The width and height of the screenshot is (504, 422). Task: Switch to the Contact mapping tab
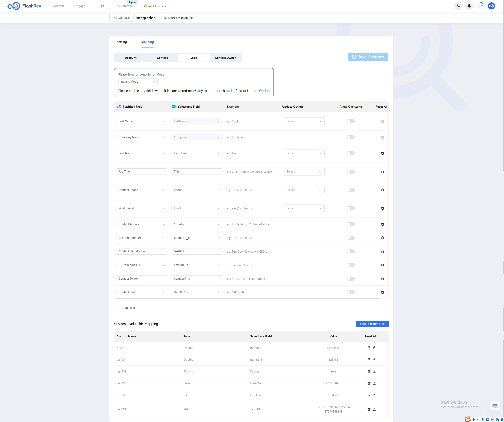[x=162, y=58]
